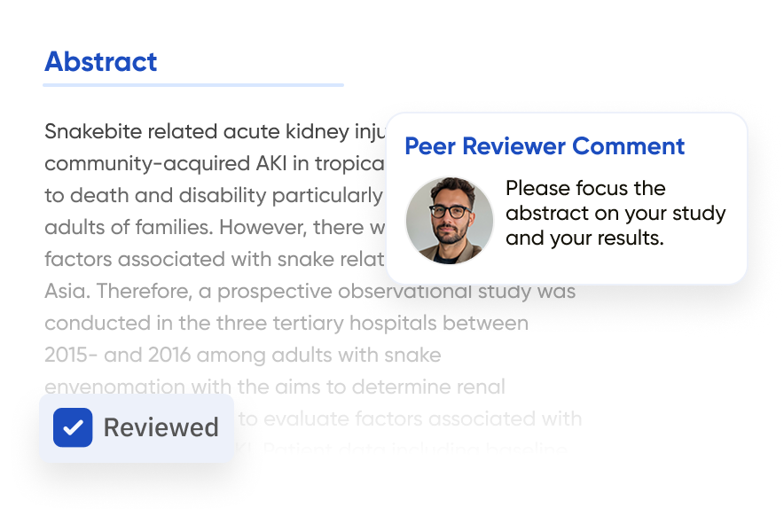This screenshot has height=532, width=784.
Task: Click the faded text 'to evaluate factors associated with'
Action: pyautogui.click(x=410, y=419)
